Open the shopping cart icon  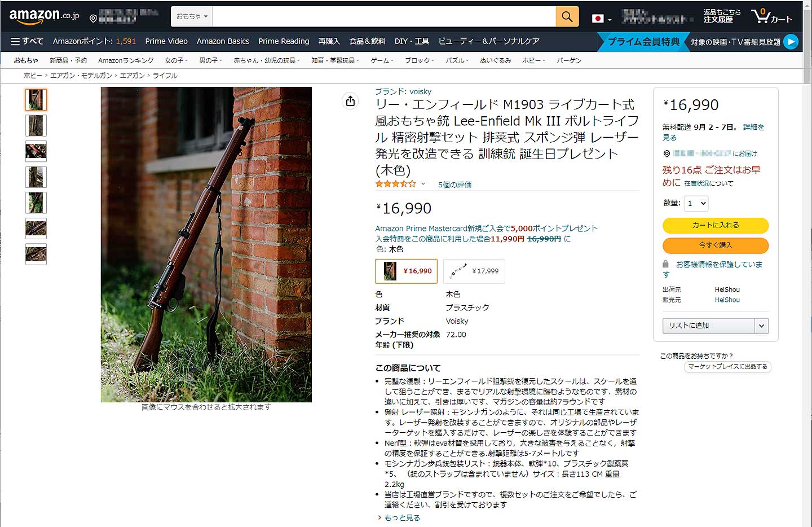(x=771, y=16)
